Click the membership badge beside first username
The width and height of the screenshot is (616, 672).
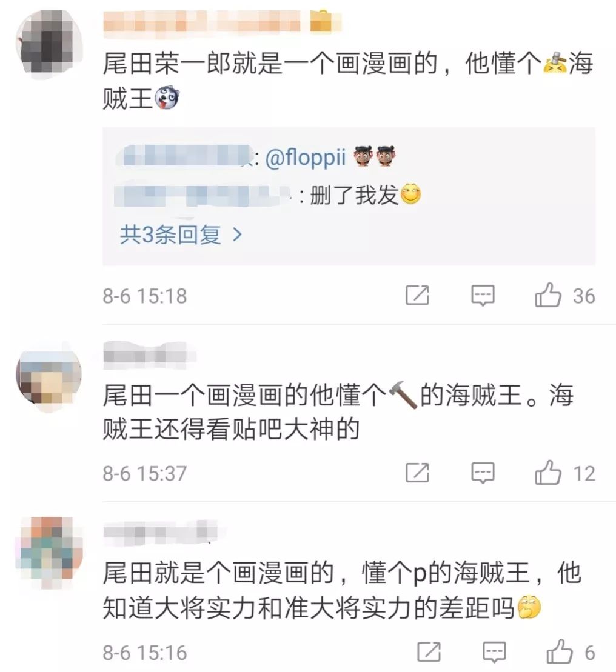click(x=323, y=21)
